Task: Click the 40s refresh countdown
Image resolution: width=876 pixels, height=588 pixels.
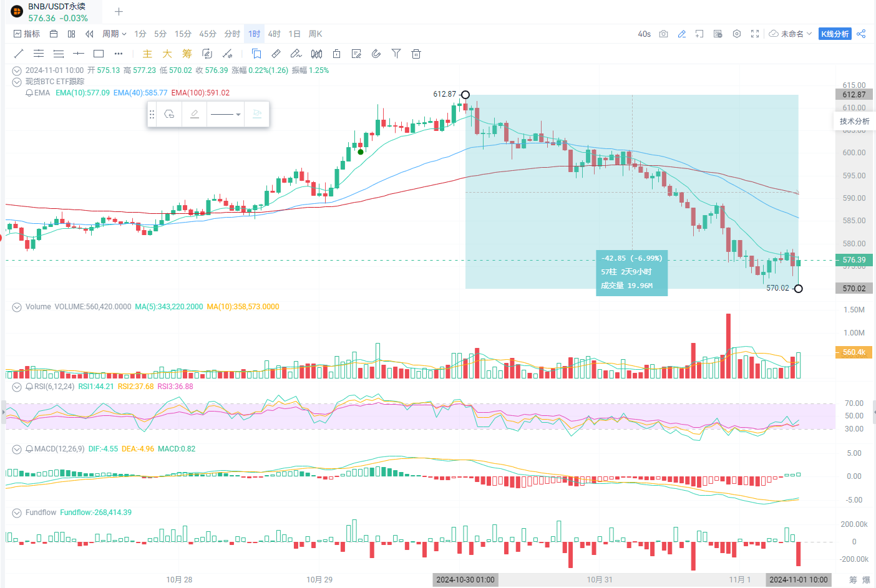Action: click(645, 34)
